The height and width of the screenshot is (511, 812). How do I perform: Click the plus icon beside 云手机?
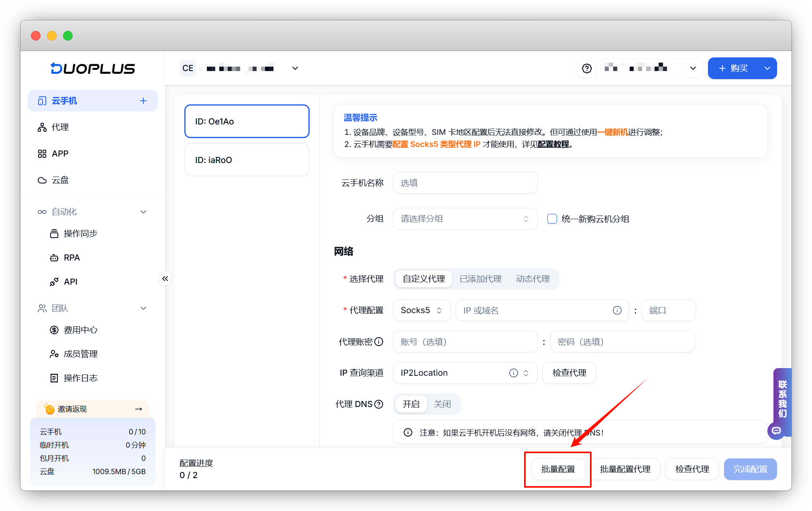pos(143,101)
